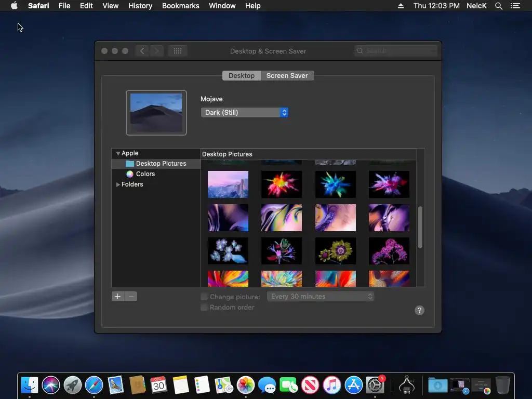Choose the red and yellow color burst wallpaper
Screen dimensions: 532x399
(x=282, y=184)
